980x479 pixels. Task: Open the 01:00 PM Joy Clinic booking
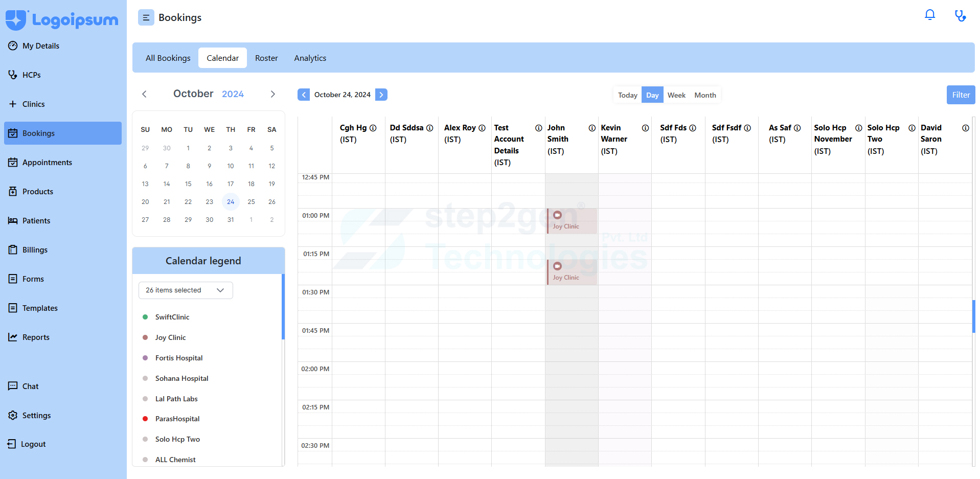[572, 221]
